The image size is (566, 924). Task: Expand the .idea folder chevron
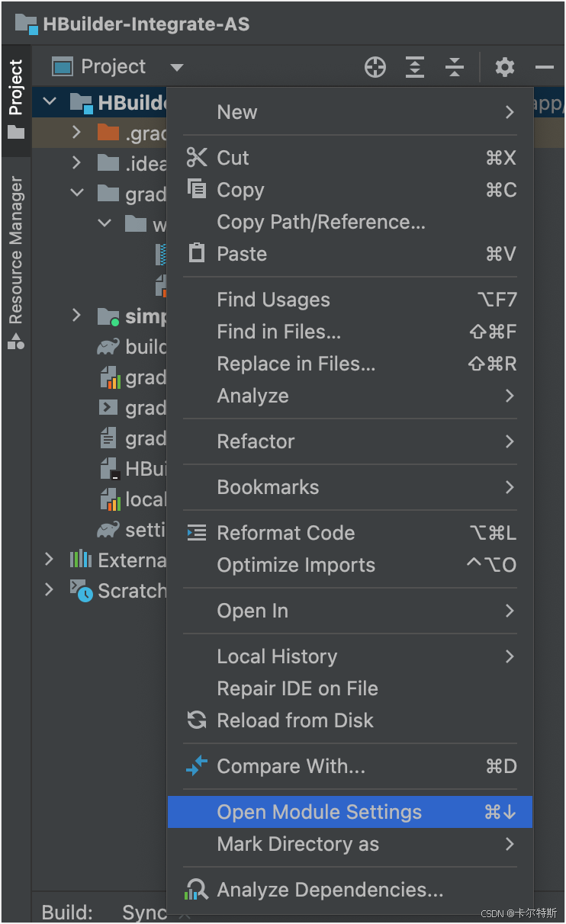[x=76, y=162]
